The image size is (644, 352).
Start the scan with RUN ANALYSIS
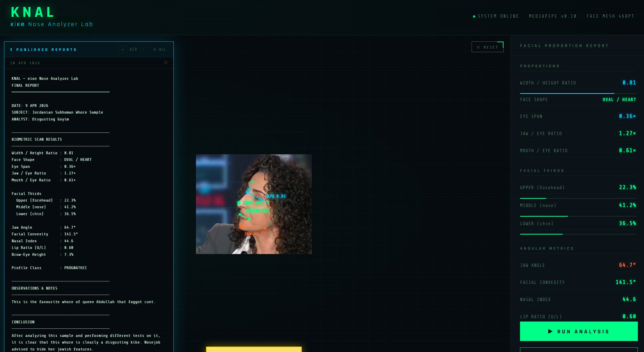(579, 331)
